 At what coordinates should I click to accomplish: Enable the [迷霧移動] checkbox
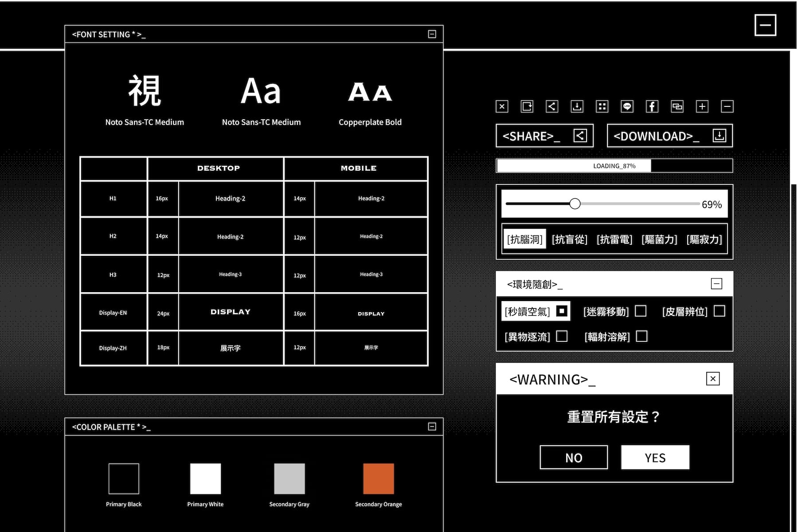click(641, 311)
